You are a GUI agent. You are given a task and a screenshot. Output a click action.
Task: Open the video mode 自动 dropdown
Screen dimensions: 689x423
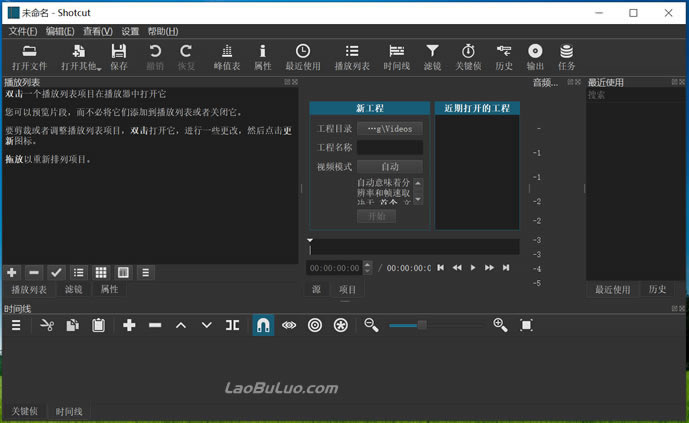pos(390,166)
